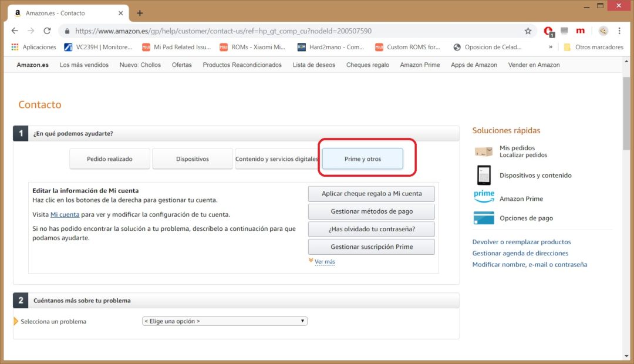The width and height of the screenshot is (634, 364).
Task: Click inside the address bar
Action: pos(235,31)
